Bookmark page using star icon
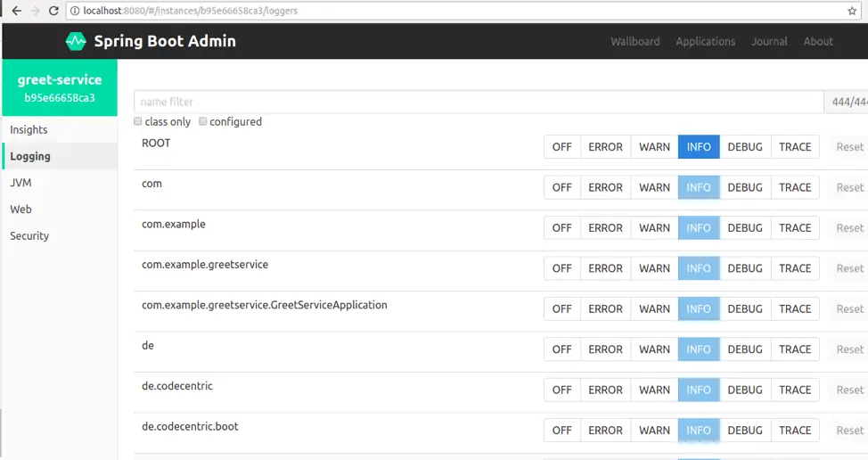 pyautogui.click(x=852, y=11)
